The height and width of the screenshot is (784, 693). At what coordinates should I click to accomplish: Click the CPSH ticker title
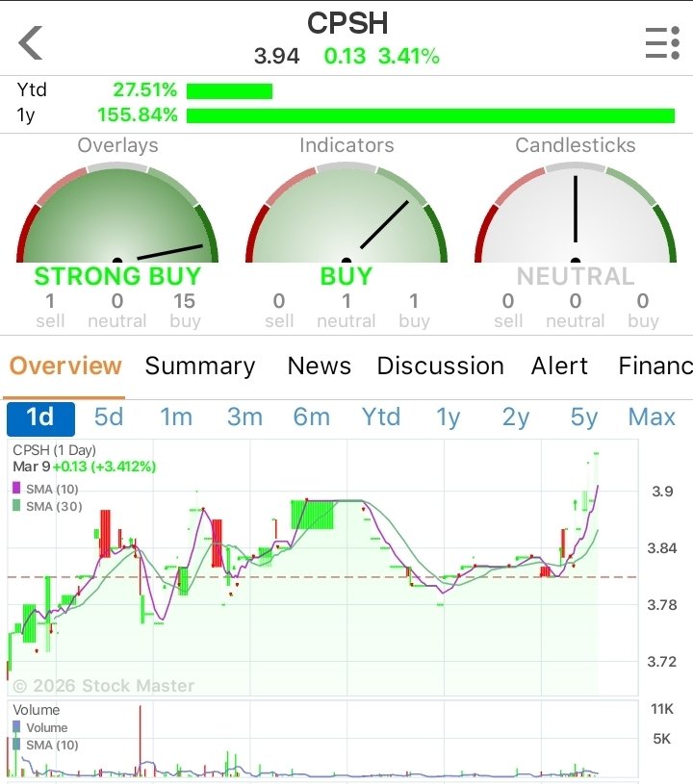(x=347, y=23)
